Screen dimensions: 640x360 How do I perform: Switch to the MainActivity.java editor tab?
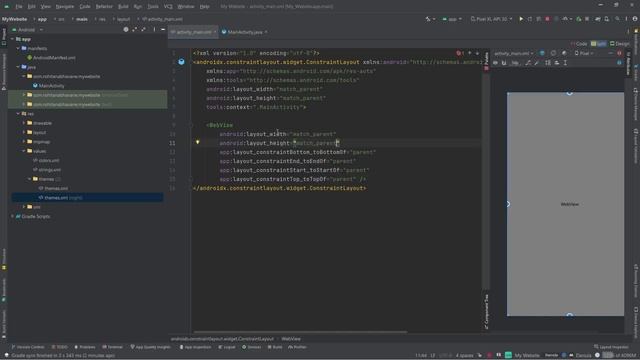click(x=244, y=32)
